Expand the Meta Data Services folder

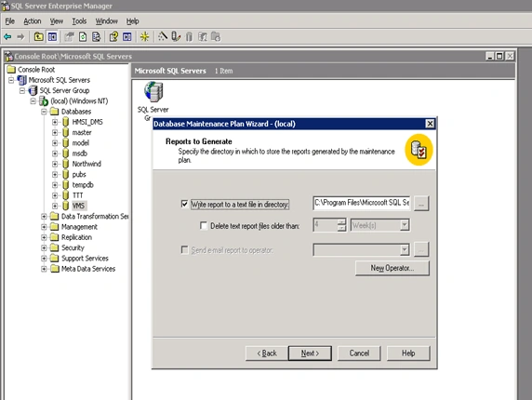coord(44,269)
